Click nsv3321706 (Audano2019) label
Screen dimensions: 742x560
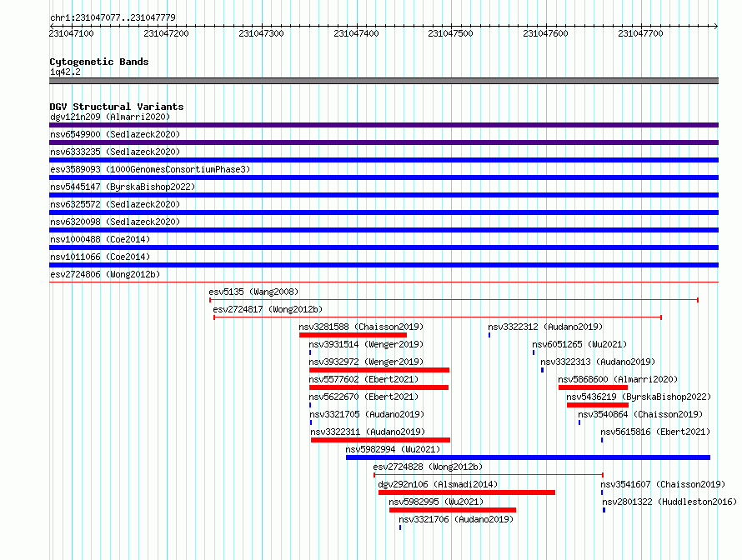click(x=456, y=519)
